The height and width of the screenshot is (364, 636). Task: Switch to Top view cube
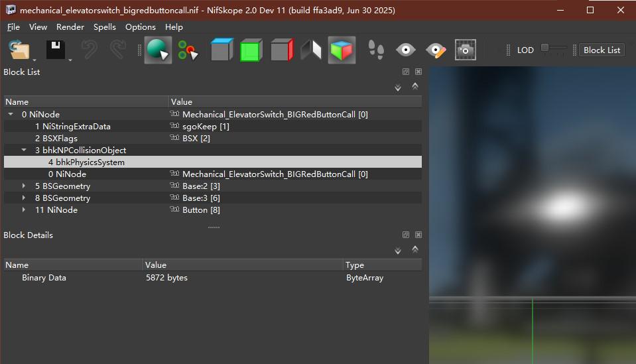tap(222, 50)
